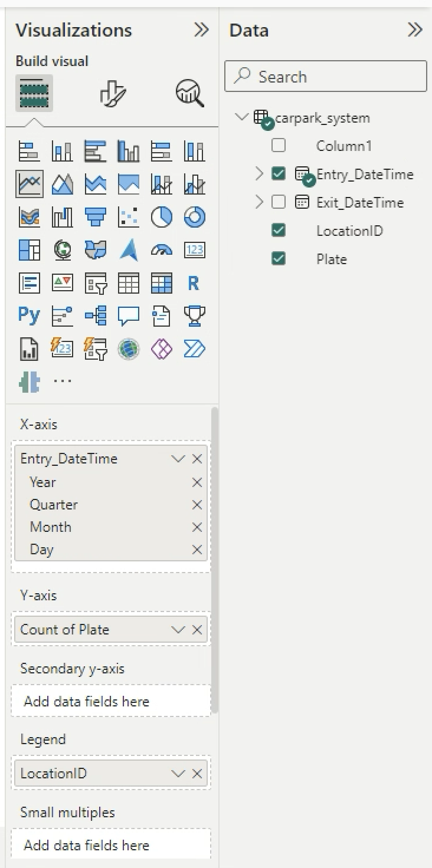Remove LocationID from the Legend well
Screen dimensions: 432x868
coord(197,774)
